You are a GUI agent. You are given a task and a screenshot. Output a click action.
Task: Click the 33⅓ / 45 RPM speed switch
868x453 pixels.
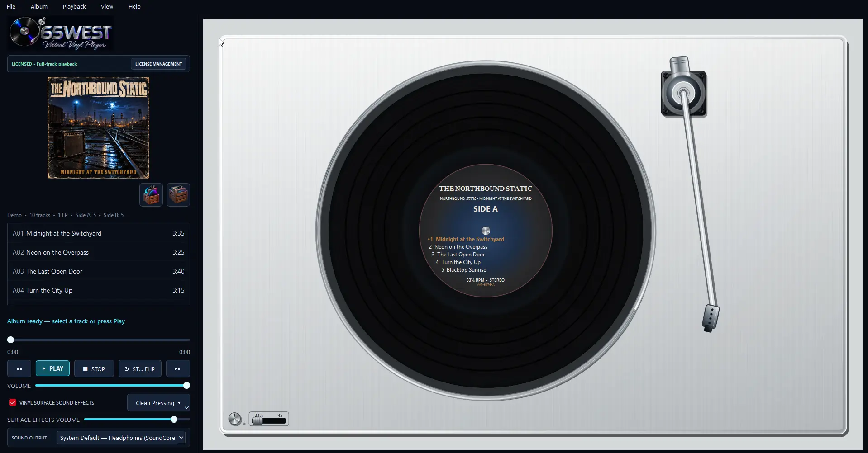pos(269,419)
